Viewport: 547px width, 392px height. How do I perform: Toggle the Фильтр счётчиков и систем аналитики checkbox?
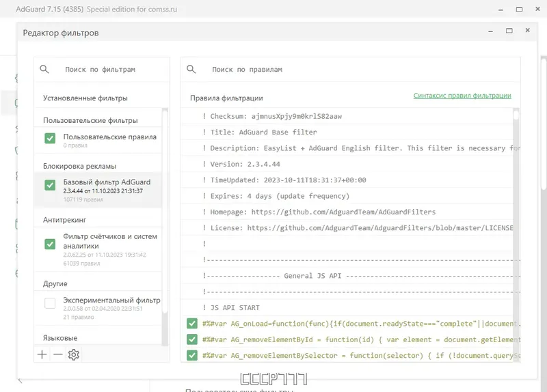[x=50, y=244]
